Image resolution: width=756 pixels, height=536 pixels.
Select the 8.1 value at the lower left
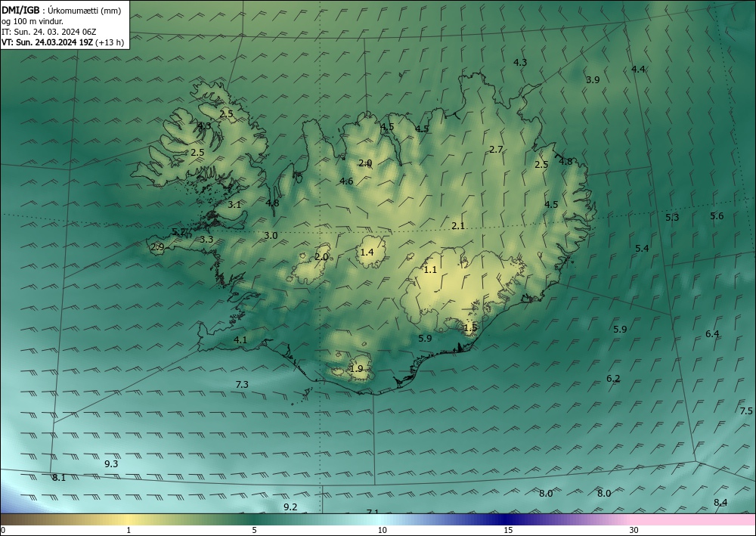(x=59, y=478)
